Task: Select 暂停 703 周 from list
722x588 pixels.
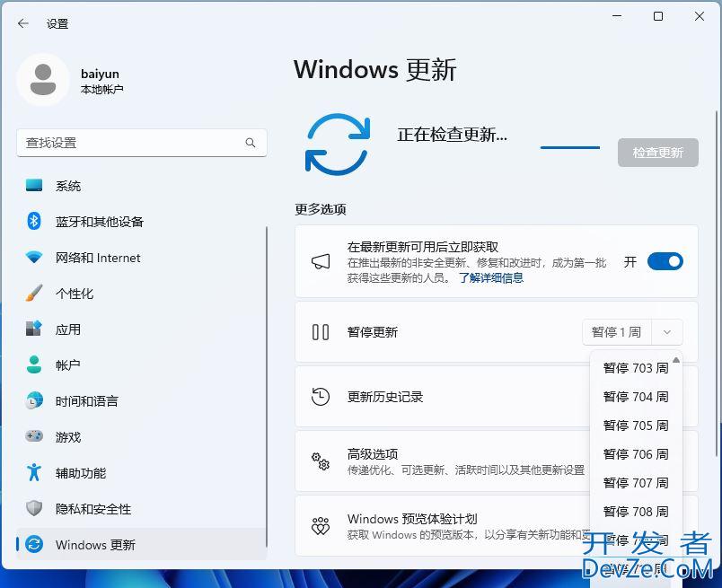Action: tap(636, 368)
